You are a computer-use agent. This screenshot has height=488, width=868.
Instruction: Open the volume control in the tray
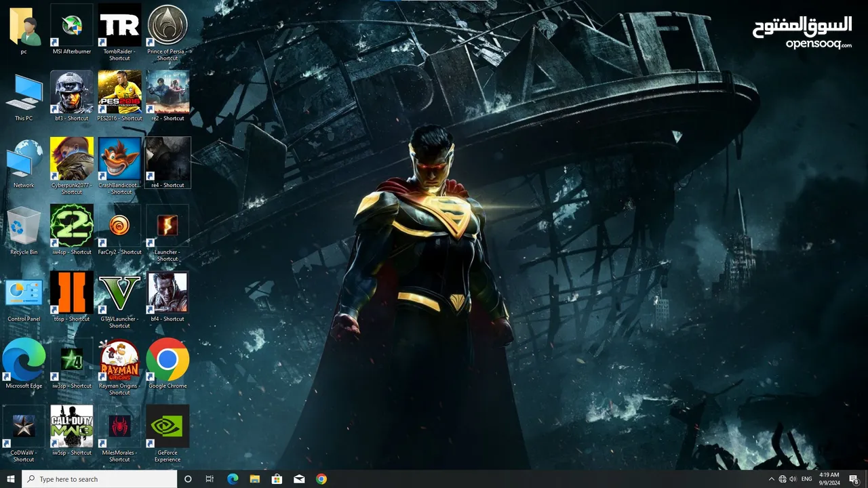[x=793, y=479]
